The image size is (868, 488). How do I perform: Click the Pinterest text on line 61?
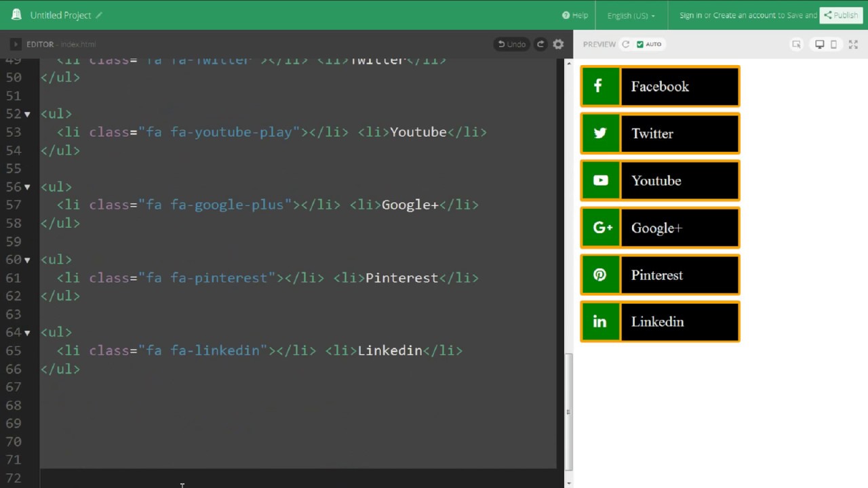pyautogui.click(x=402, y=278)
